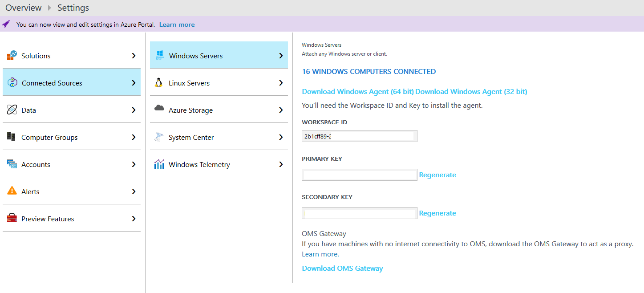
Task: Regenerate the secondary key
Action: (x=437, y=213)
